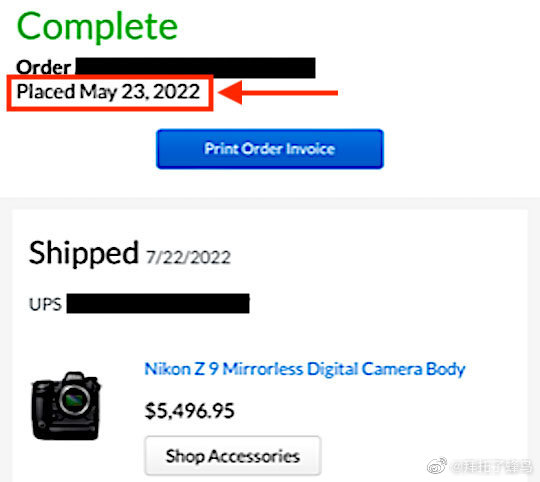
Task: Select the Placed May 23 text
Action: (x=108, y=92)
